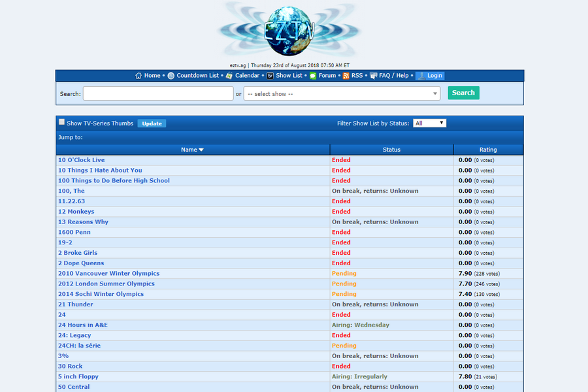This screenshot has height=392, width=588.
Task: Open the 2 Broke Girls link
Action: [x=78, y=253]
